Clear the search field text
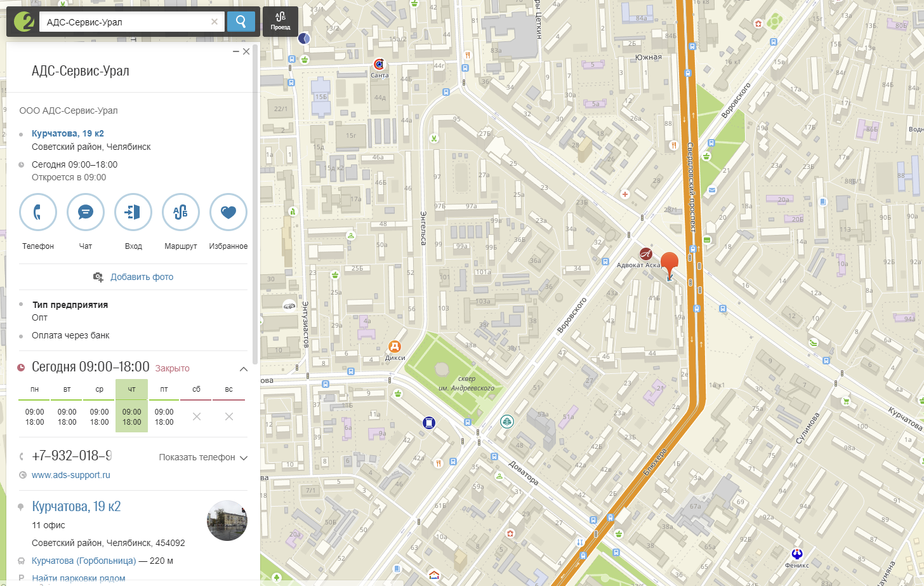Screen dimensions: 924x586 pos(214,22)
